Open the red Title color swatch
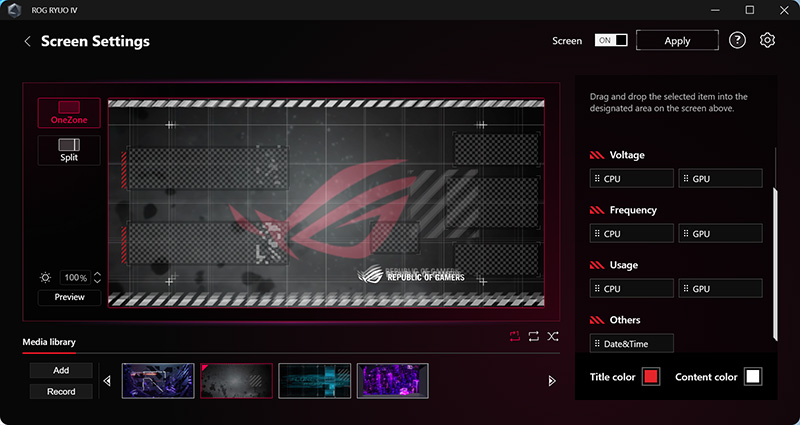 tap(651, 377)
